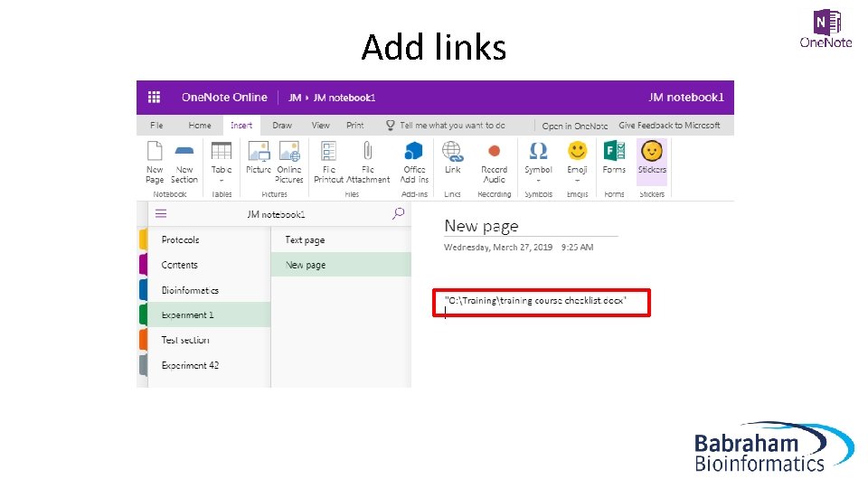
Task: Switch to the Draw tab
Action: click(x=282, y=126)
